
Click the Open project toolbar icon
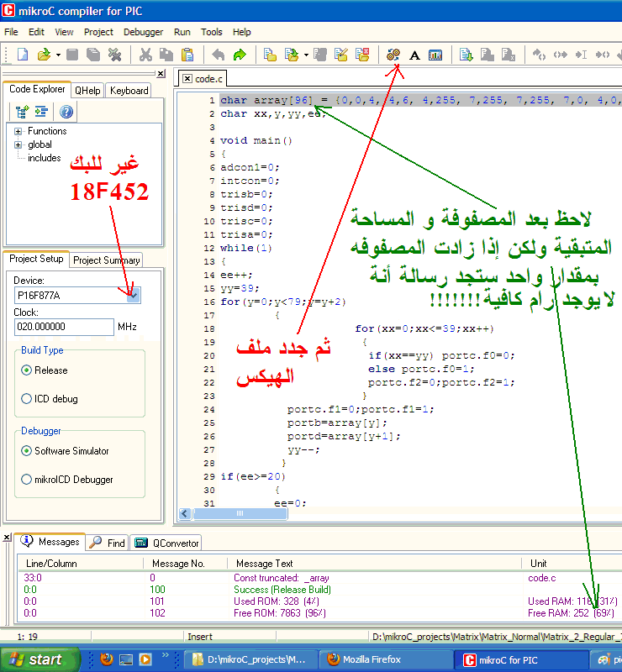(x=292, y=55)
